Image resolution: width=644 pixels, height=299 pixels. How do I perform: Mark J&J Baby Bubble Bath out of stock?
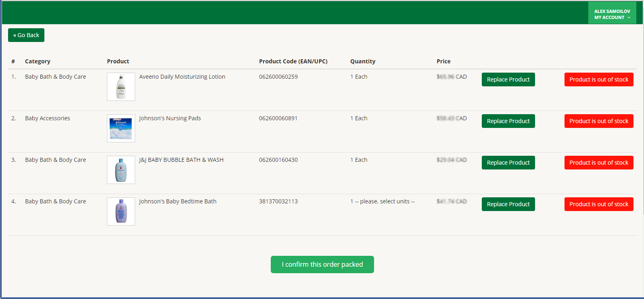599,163
